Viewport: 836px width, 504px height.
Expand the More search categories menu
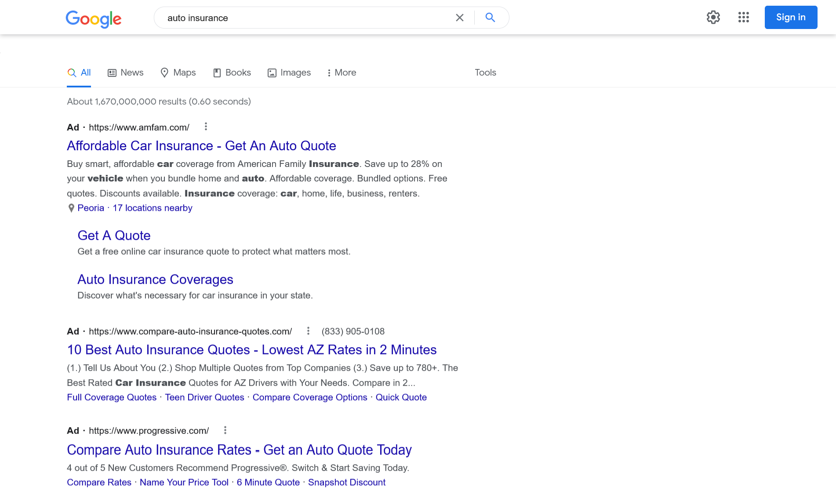click(x=341, y=73)
